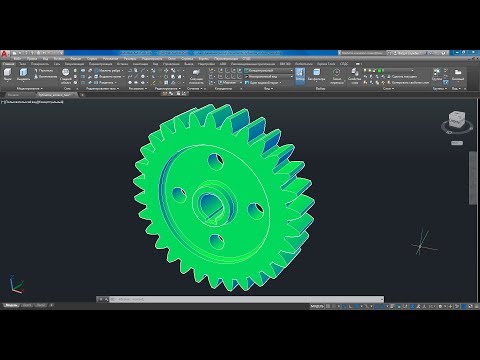Toggle the layer freeze sun icon

(370, 71)
